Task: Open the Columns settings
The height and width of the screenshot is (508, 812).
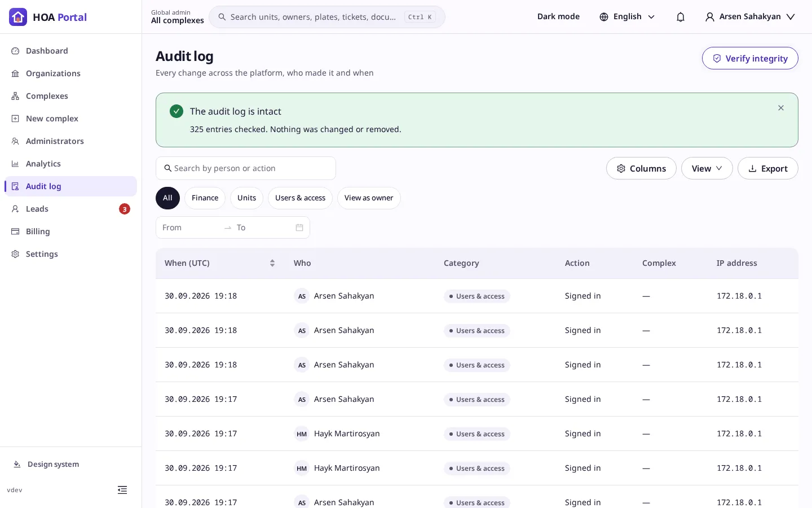Action: click(641, 168)
